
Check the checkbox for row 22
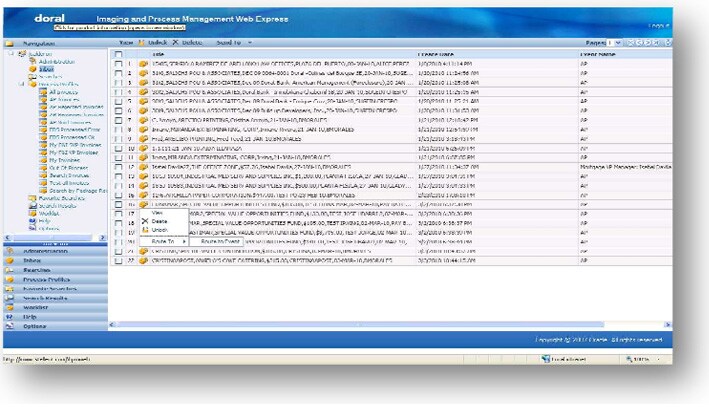point(118,260)
